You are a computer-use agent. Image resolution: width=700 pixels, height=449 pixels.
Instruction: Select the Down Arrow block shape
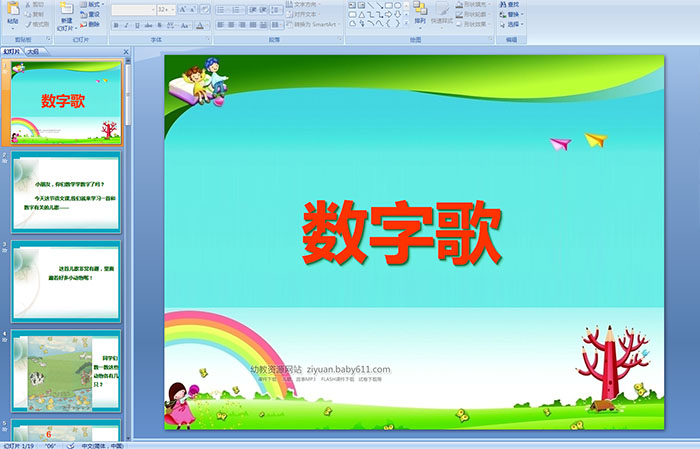[397, 14]
